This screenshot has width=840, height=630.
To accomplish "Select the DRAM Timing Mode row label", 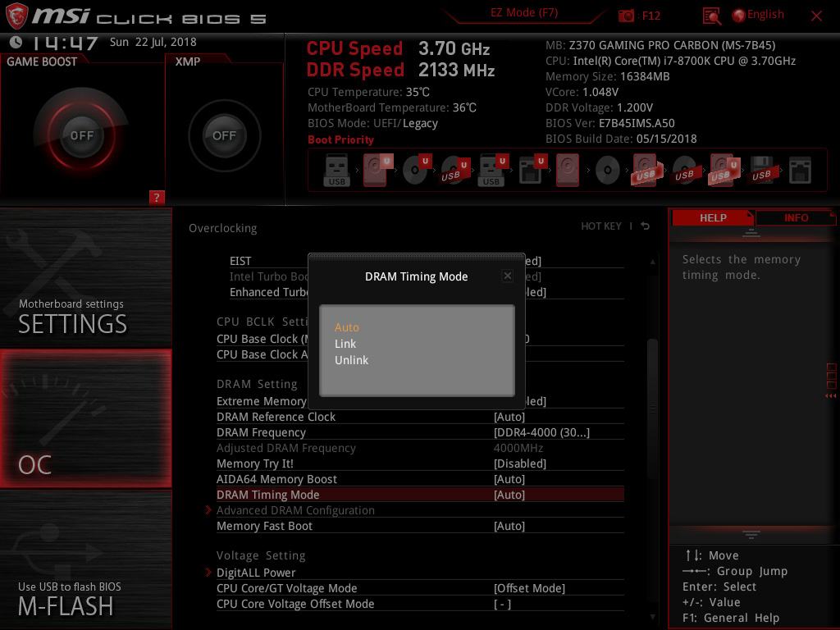I will click(268, 495).
